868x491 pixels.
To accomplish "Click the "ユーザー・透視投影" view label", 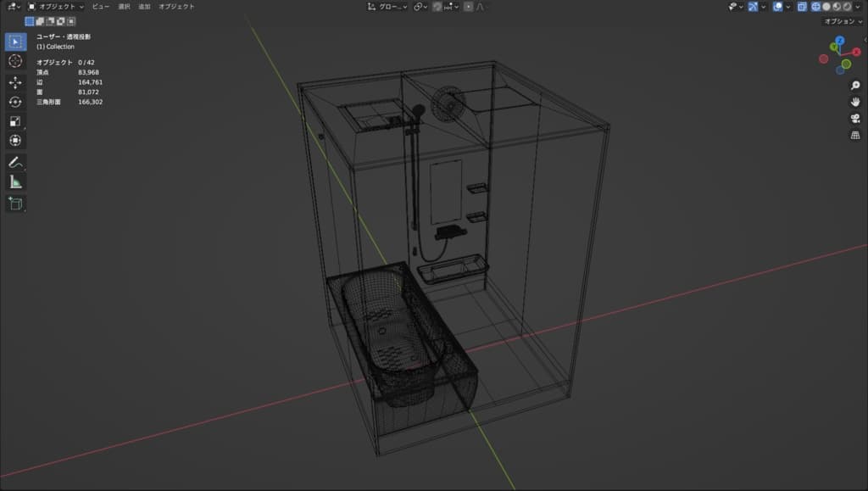I will [63, 36].
